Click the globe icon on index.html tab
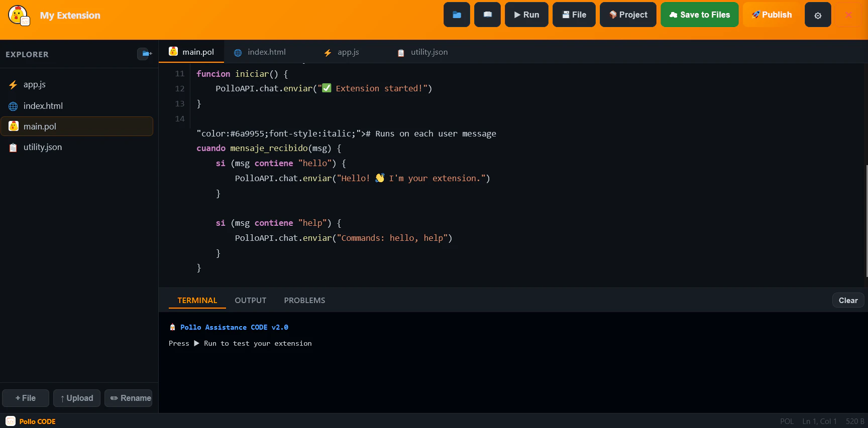This screenshot has height=428, width=868. 238,53
